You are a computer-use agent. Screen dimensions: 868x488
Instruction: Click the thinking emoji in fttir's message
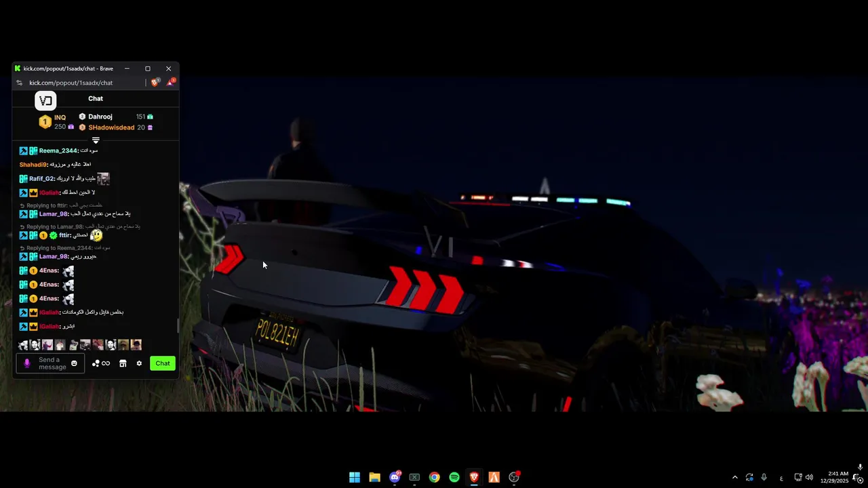[x=96, y=235]
